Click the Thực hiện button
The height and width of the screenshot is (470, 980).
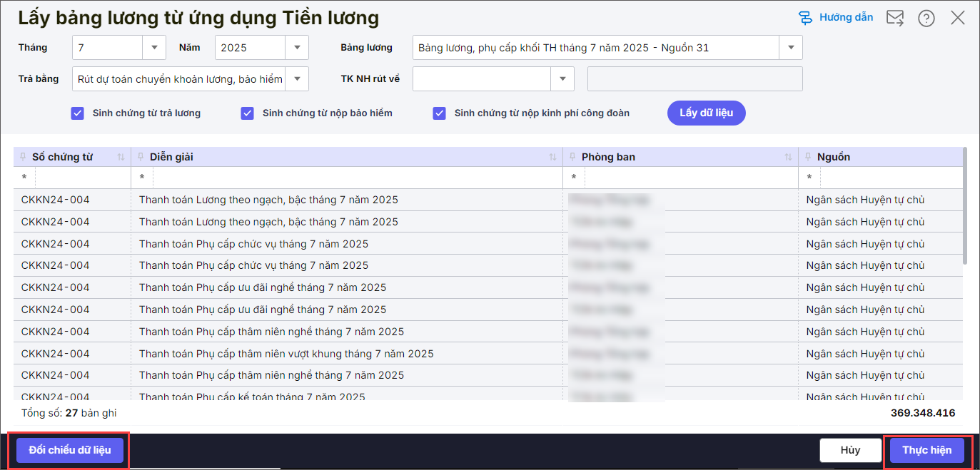927,450
